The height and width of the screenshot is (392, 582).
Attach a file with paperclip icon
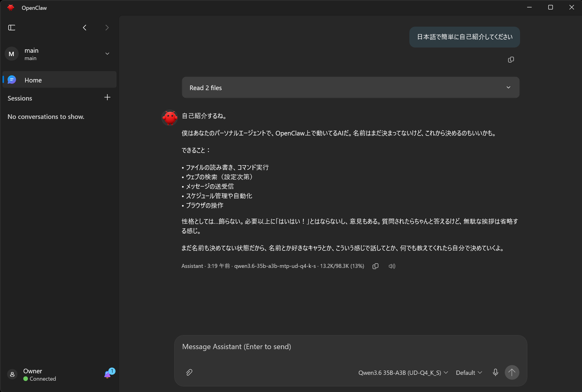coord(189,372)
